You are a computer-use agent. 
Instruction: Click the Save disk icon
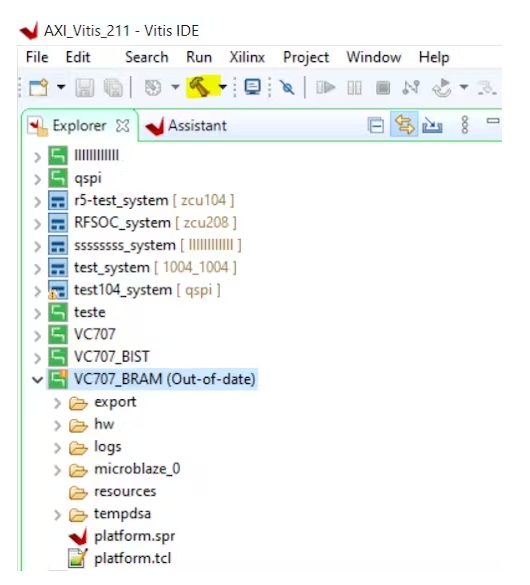pyautogui.click(x=85, y=88)
